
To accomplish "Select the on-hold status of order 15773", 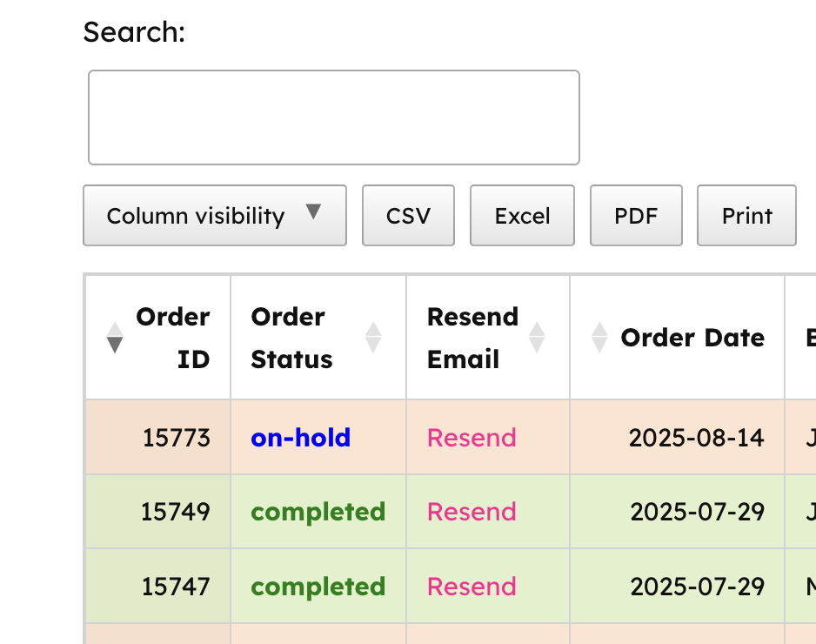I will click(x=300, y=438).
